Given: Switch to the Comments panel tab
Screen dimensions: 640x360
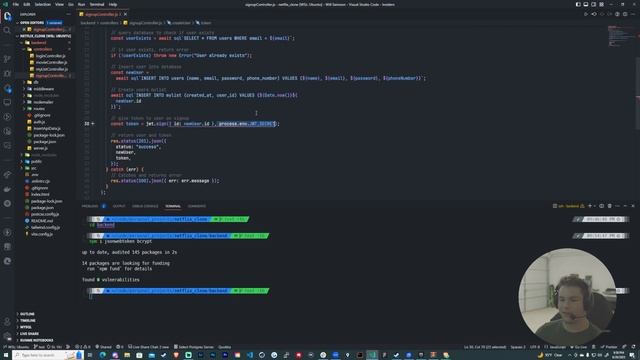Looking at the screenshot, I should tap(197, 206).
